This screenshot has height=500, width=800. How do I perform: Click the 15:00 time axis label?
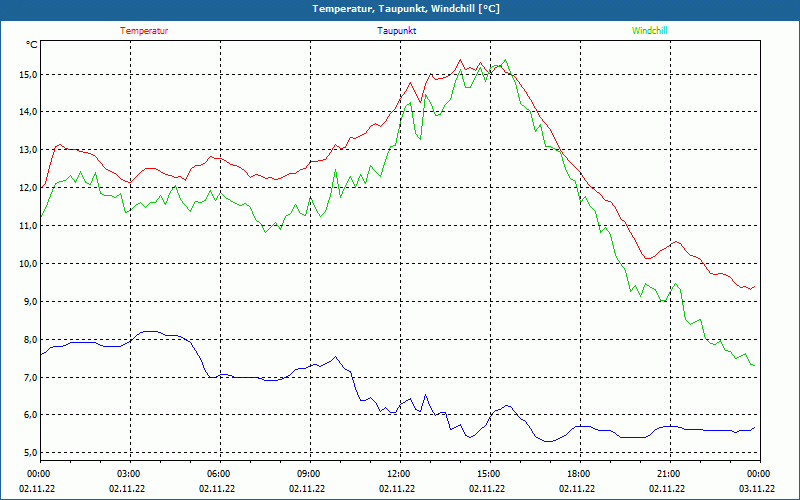pos(487,474)
